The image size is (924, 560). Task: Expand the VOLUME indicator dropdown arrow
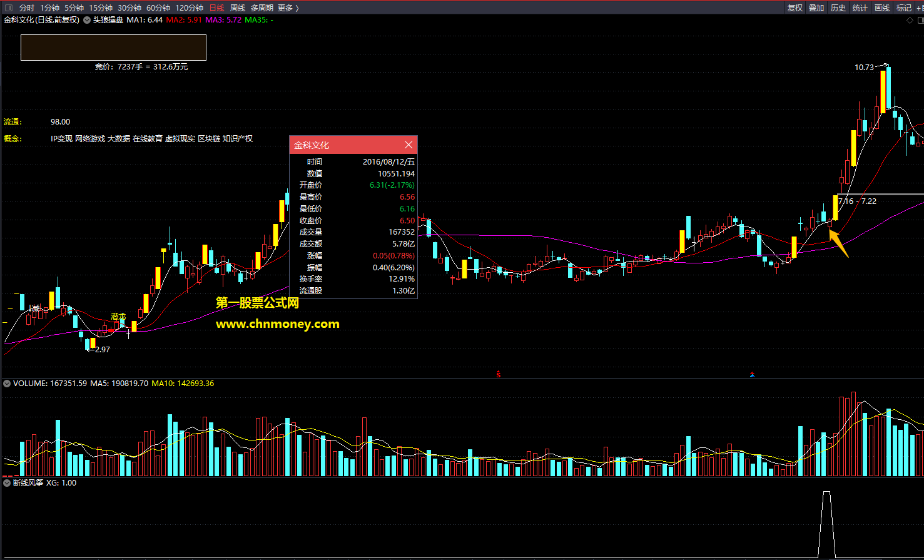7,383
